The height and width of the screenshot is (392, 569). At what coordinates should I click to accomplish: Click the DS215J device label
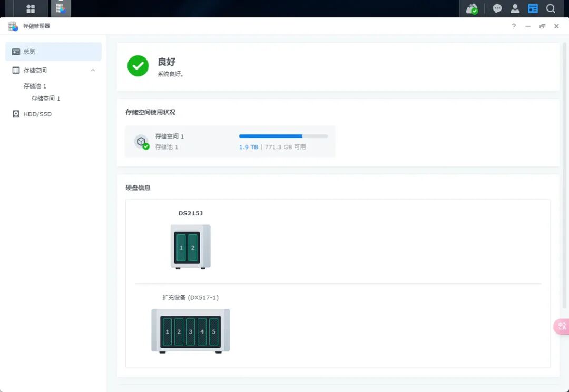[x=191, y=213]
